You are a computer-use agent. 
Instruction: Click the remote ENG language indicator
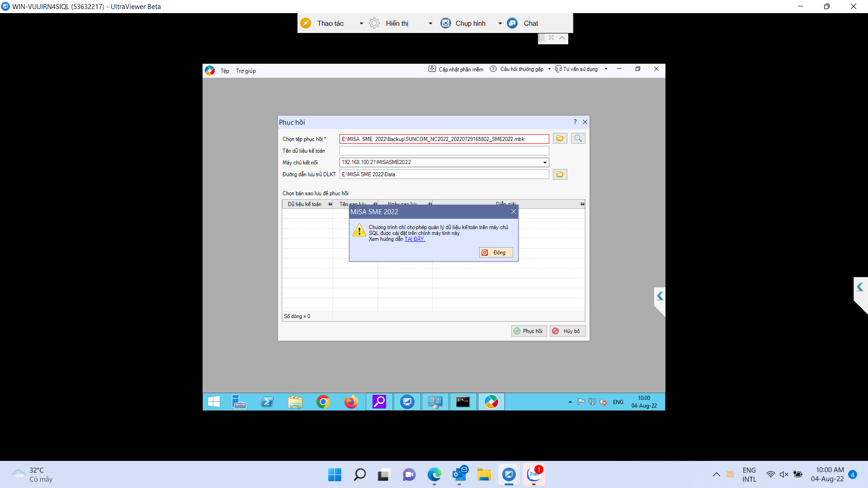click(x=618, y=402)
